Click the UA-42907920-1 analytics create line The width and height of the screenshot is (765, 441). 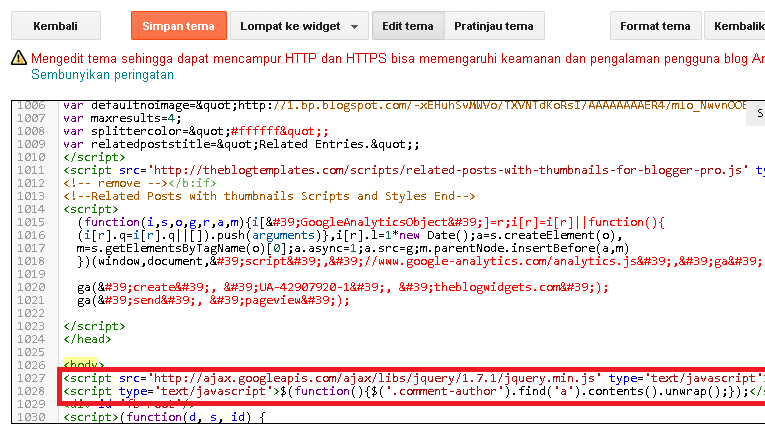click(343, 287)
